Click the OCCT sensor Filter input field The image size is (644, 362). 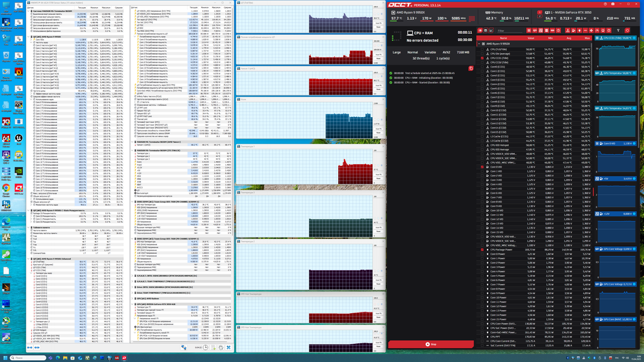[510, 31]
